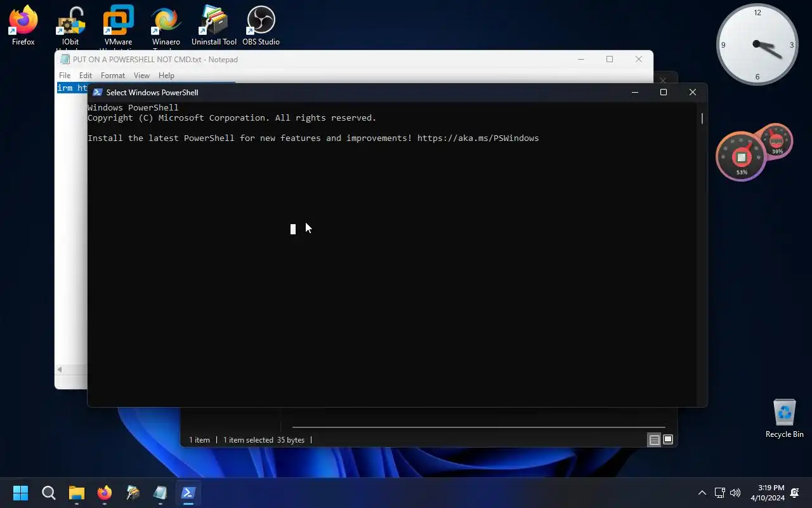
Task: Switch Explorer to large icons view
Action: tap(668, 439)
